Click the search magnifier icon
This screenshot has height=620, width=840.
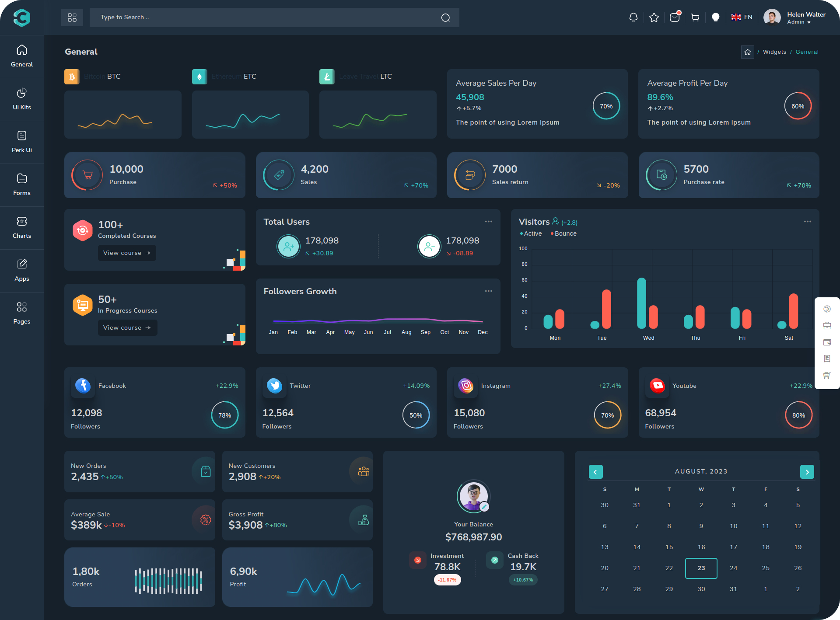coord(445,17)
